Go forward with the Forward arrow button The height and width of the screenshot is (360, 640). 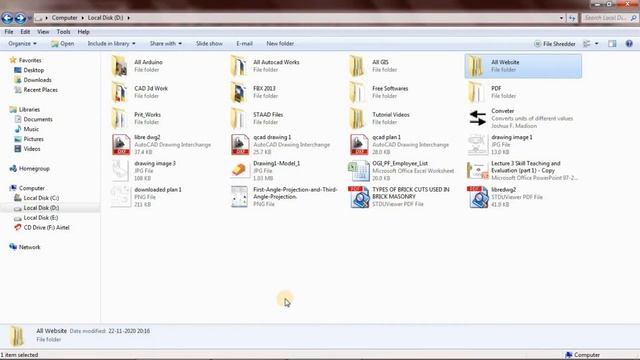(x=20, y=18)
